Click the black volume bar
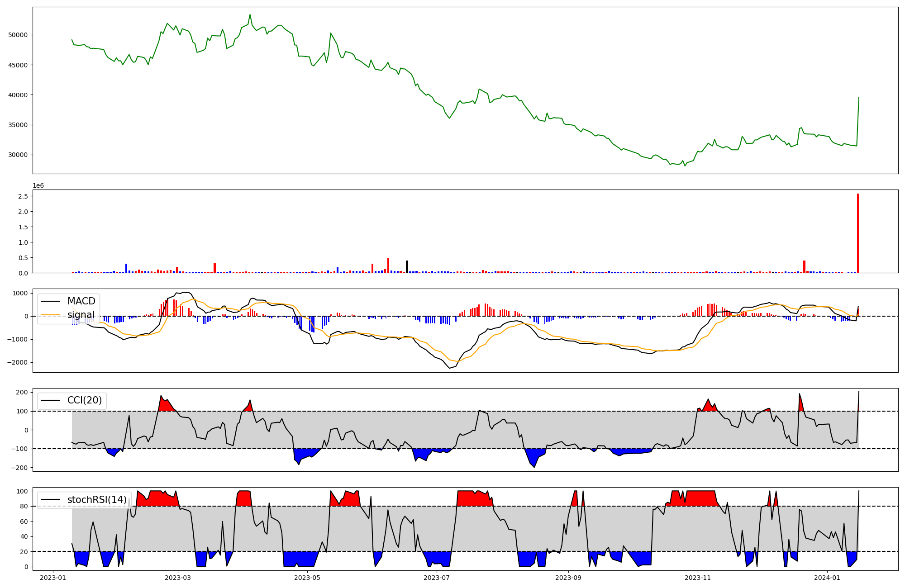This screenshot has height=588, width=905. [x=407, y=267]
